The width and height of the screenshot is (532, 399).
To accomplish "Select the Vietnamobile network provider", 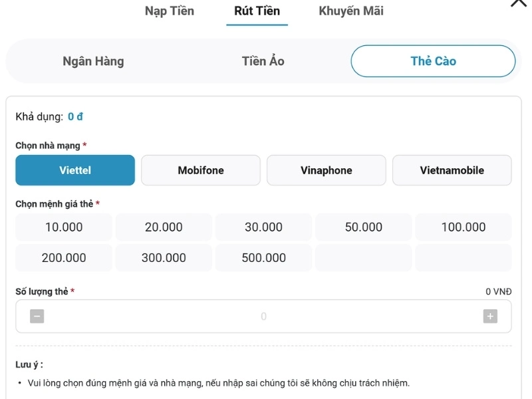I will pyautogui.click(x=452, y=170).
